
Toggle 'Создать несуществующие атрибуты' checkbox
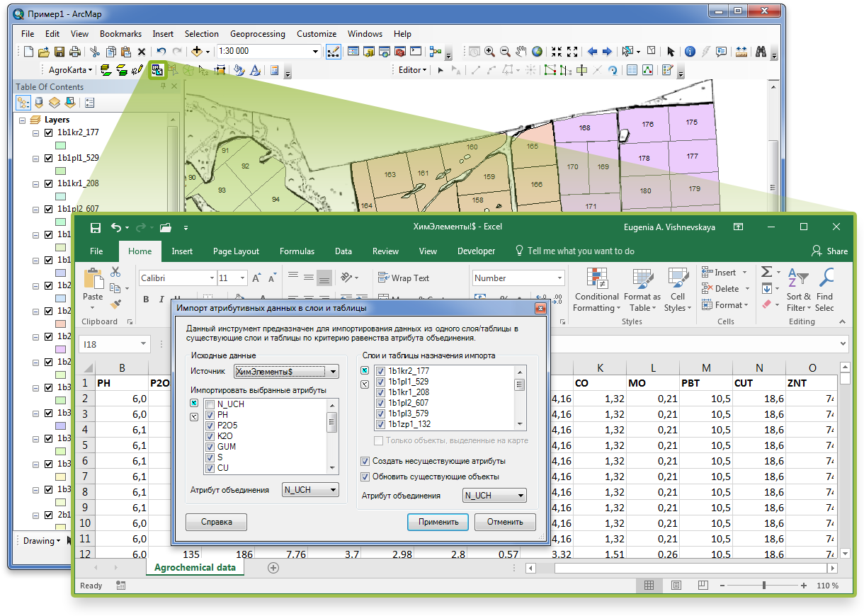point(365,461)
